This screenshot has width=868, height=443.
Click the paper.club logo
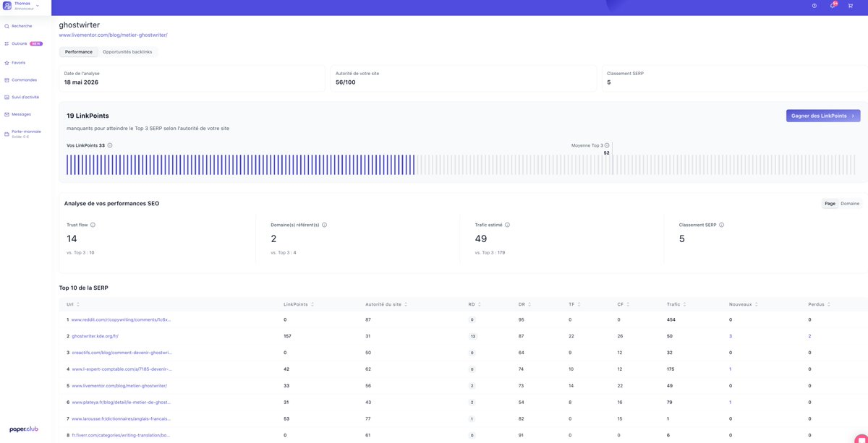pyautogui.click(x=24, y=429)
